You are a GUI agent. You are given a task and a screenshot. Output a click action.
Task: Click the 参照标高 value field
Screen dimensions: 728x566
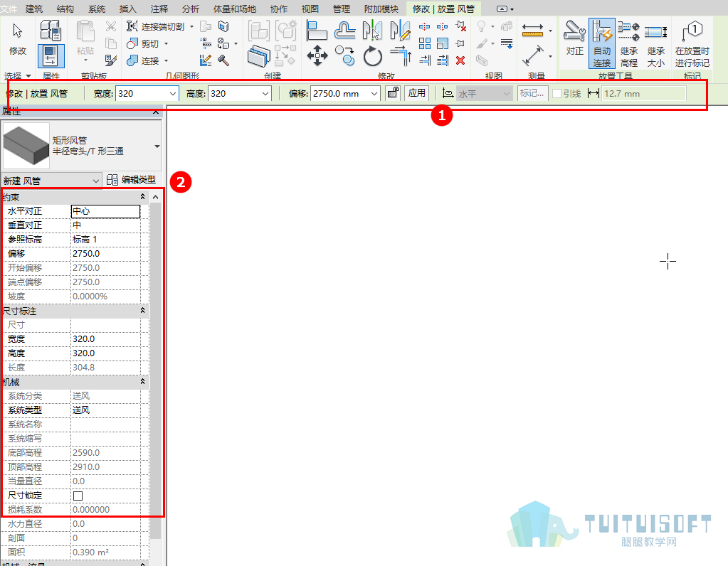[x=105, y=240]
